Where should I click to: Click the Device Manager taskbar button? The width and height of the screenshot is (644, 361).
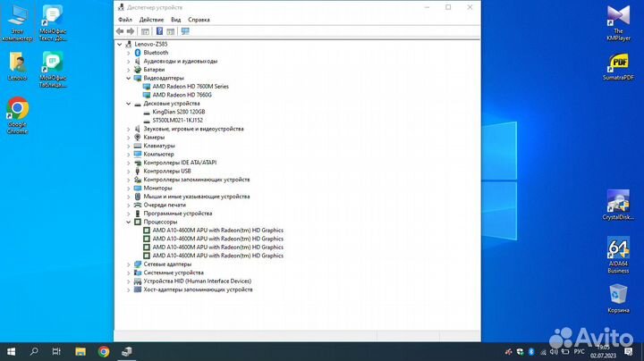tap(127, 351)
